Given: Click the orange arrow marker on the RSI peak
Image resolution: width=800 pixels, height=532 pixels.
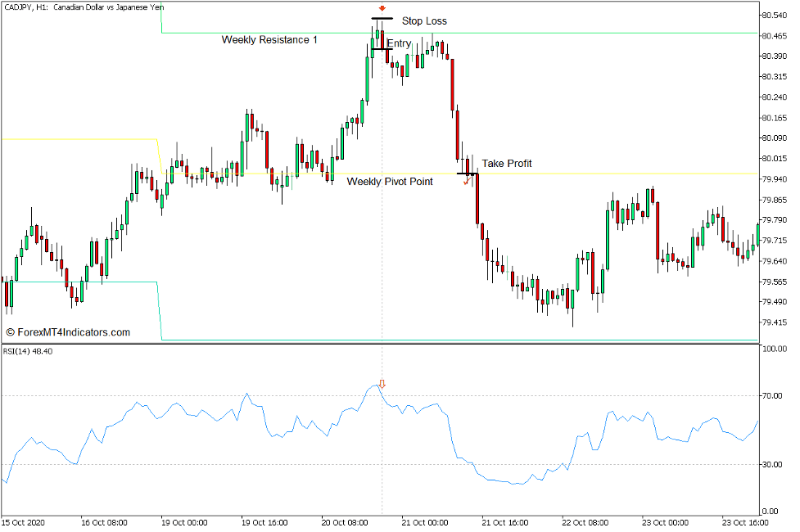Looking at the screenshot, I should [382, 382].
